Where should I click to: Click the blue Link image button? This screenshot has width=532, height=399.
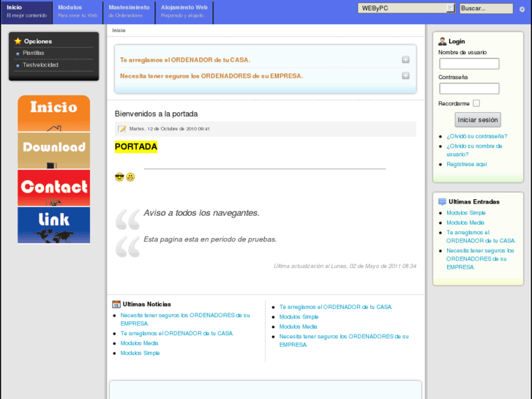pyautogui.click(x=53, y=225)
